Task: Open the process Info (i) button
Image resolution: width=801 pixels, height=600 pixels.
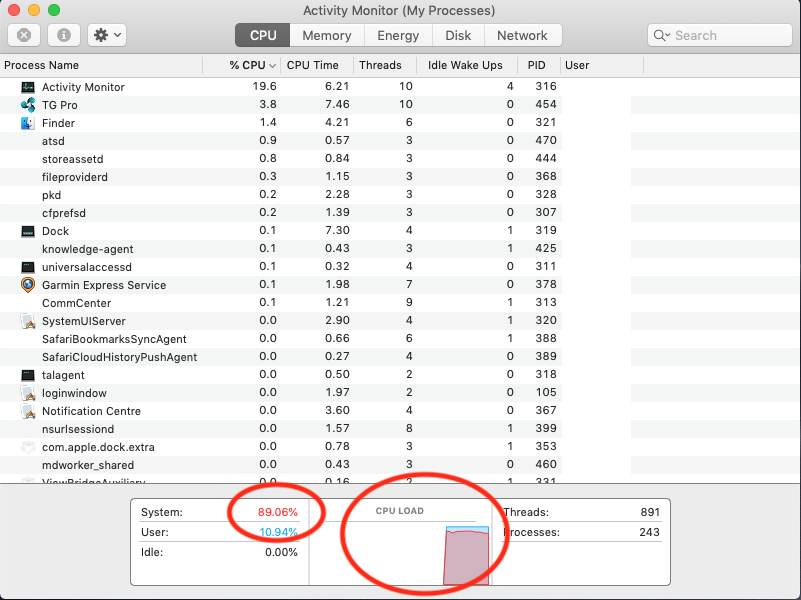Action: tap(64, 35)
